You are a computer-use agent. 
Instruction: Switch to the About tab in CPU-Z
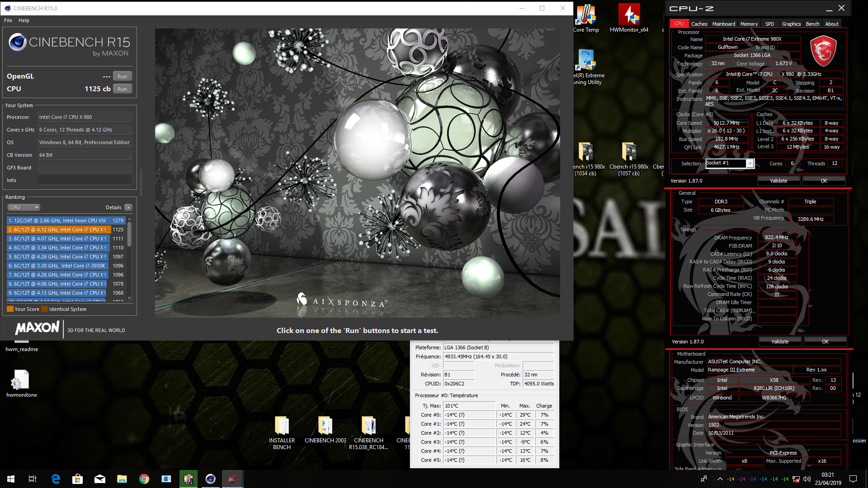point(831,24)
